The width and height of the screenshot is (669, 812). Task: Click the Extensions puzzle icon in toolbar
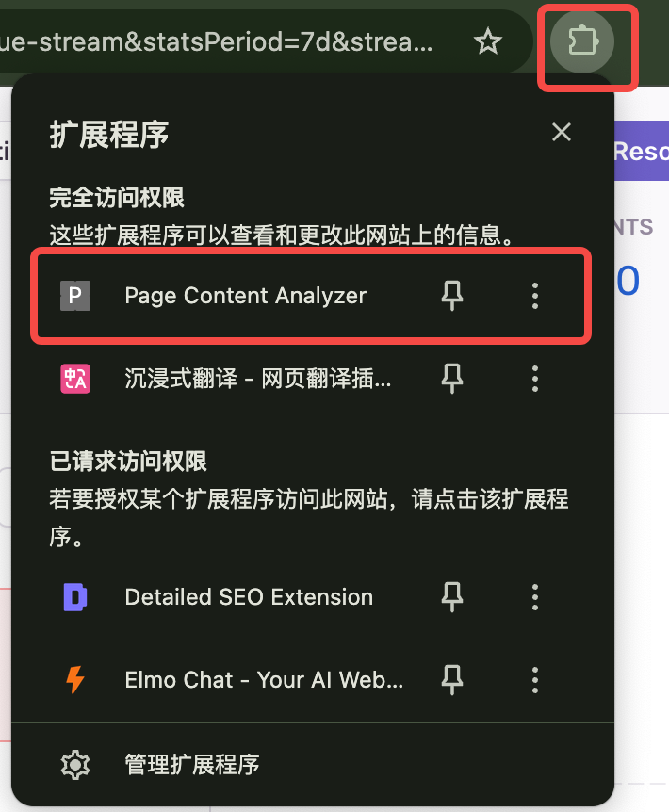[x=582, y=41]
